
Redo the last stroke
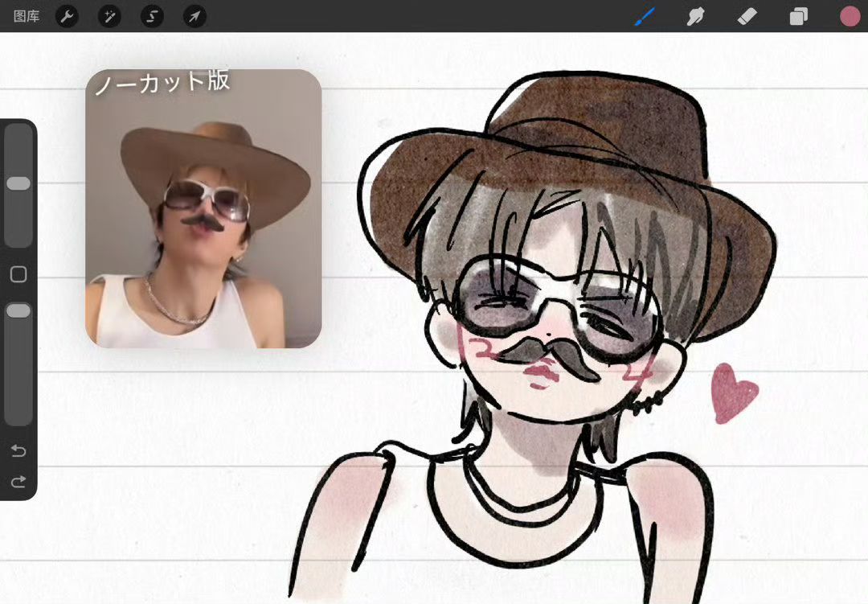point(18,482)
